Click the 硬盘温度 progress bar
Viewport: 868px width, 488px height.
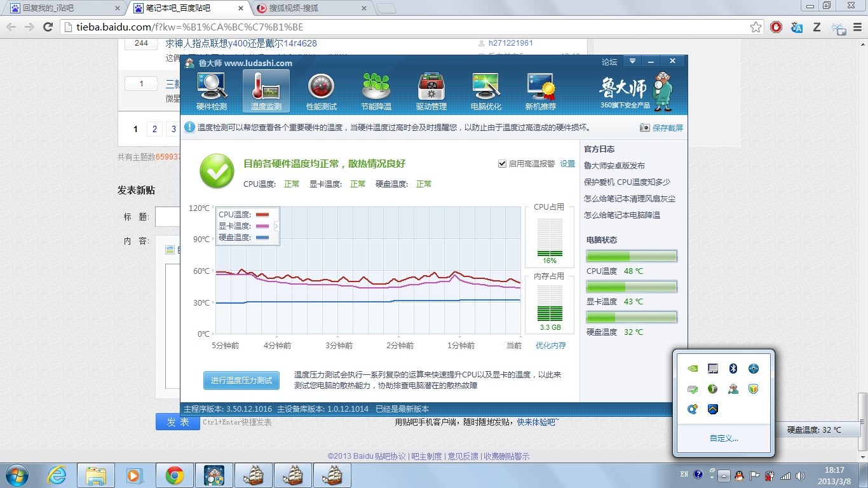pyautogui.click(x=632, y=317)
